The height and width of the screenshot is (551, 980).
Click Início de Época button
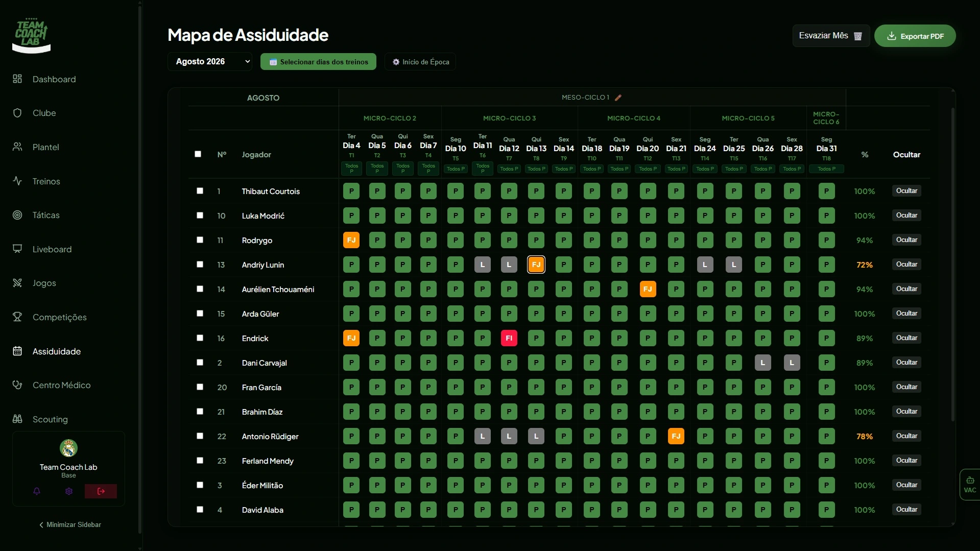point(420,62)
